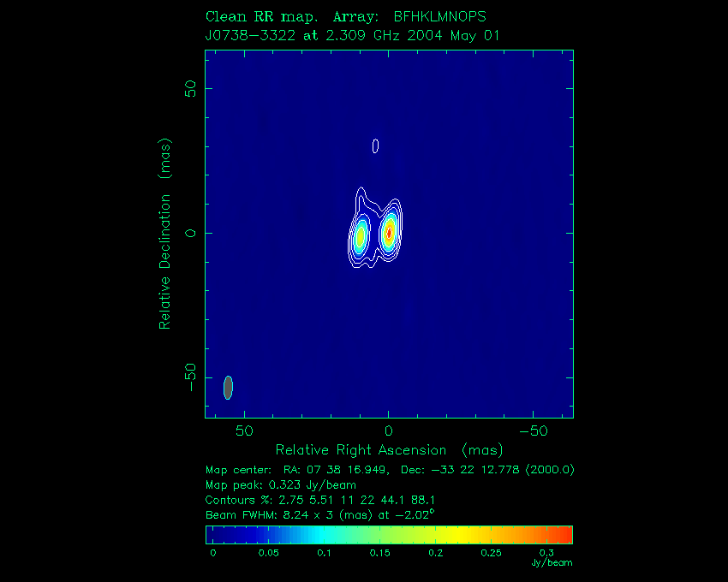Click the '-50' tick label on the right ascension axis
This screenshot has width=728, height=582.
[x=534, y=431]
